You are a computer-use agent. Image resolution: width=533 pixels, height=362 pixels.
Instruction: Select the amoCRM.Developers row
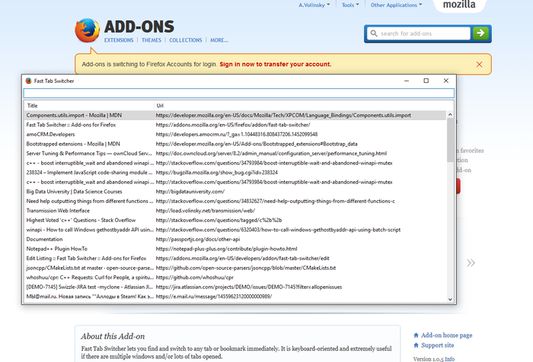pyautogui.click(x=235, y=134)
